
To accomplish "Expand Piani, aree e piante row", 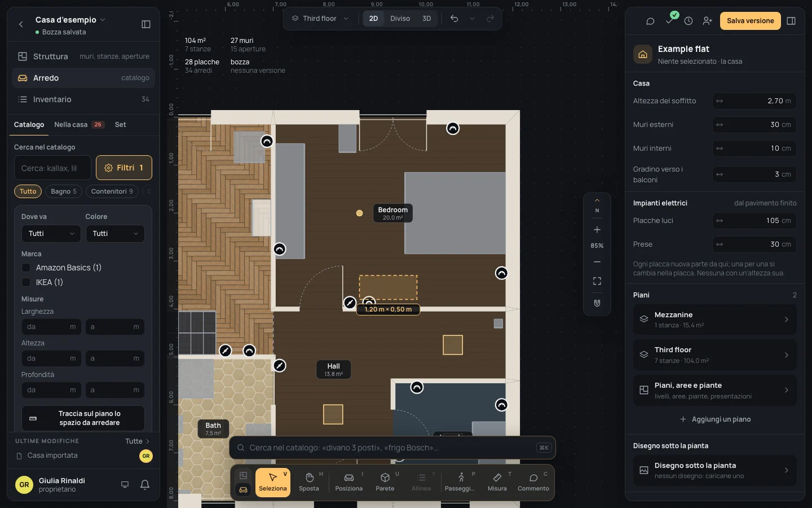I will tap(715, 390).
